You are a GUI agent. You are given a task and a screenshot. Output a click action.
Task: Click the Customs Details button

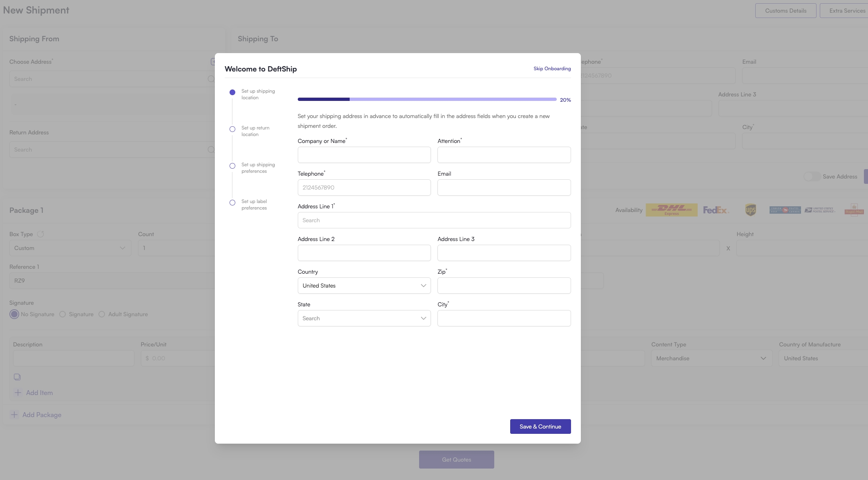pyautogui.click(x=785, y=11)
